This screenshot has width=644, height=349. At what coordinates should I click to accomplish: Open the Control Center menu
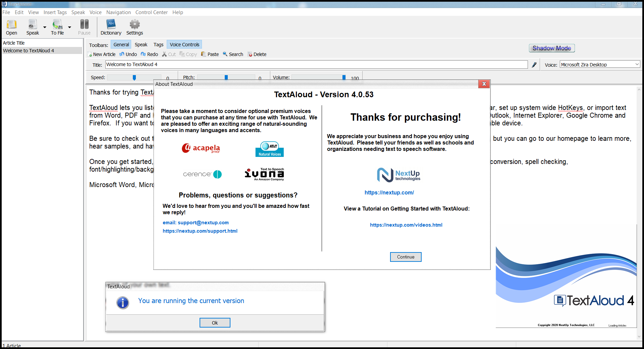[x=152, y=12]
